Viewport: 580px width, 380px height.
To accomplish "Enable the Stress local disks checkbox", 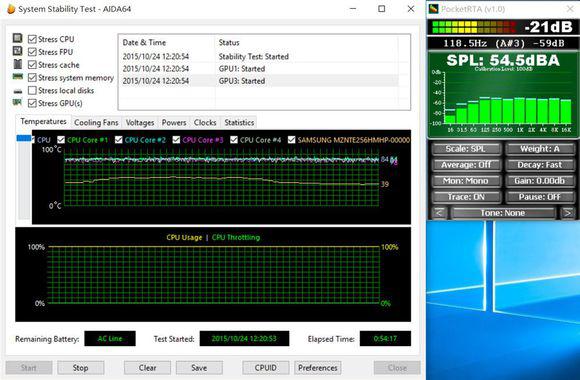I will [x=32, y=91].
